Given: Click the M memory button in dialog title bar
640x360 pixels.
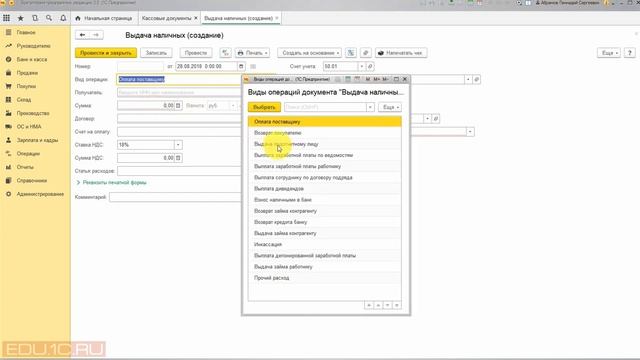Looking at the screenshot, I should [368, 79].
